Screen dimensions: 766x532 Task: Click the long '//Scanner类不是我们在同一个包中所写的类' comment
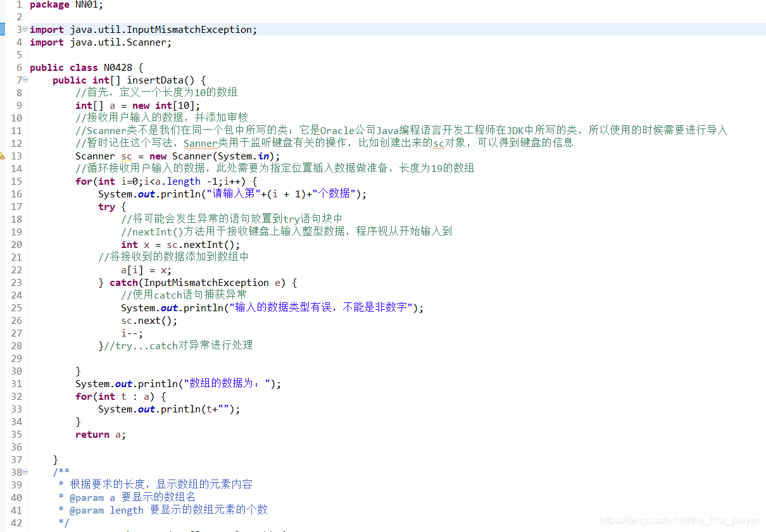[x=401, y=130]
